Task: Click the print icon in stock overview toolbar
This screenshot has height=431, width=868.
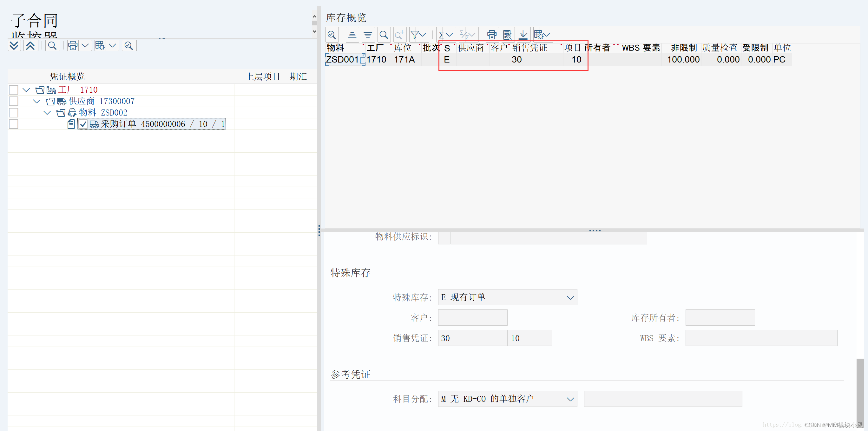Action: (492, 35)
